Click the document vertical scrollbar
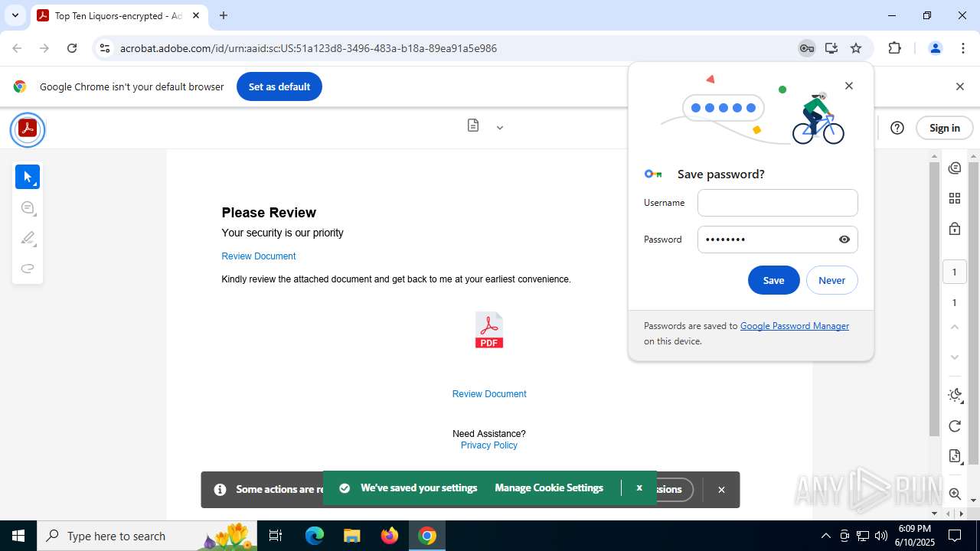980x551 pixels. tap(934, 298)
